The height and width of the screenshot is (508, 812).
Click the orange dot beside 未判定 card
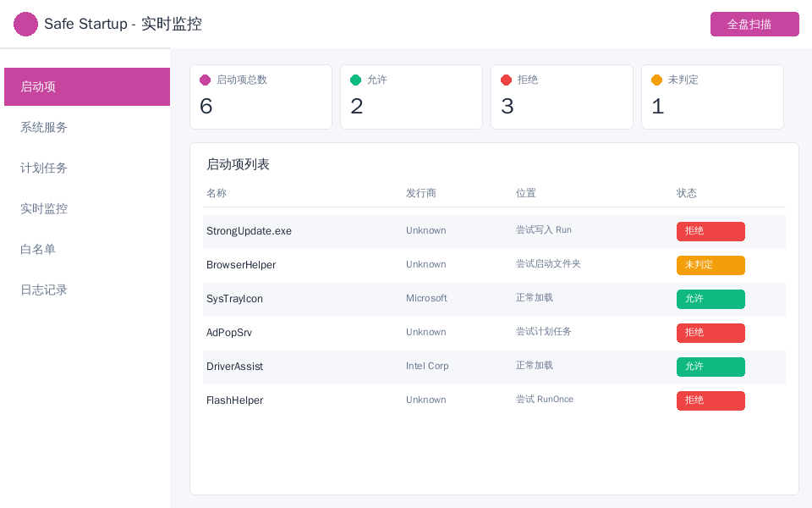656,80
